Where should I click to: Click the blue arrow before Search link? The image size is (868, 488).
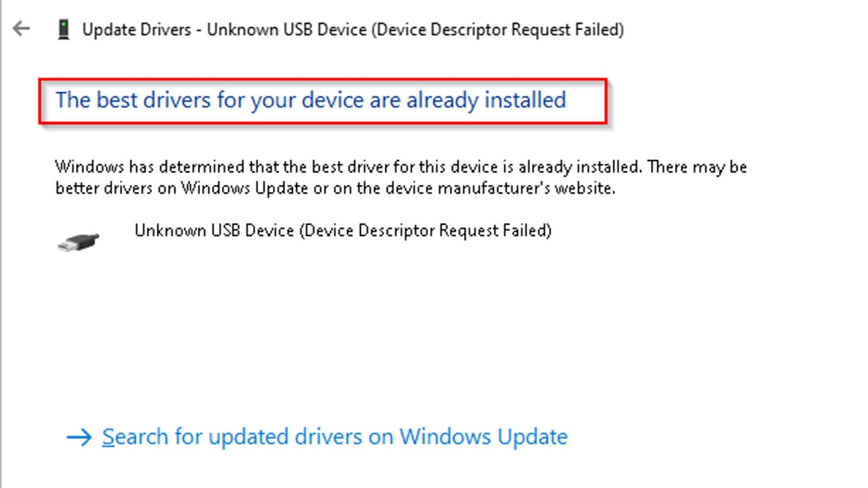click(x=79, y=437)
